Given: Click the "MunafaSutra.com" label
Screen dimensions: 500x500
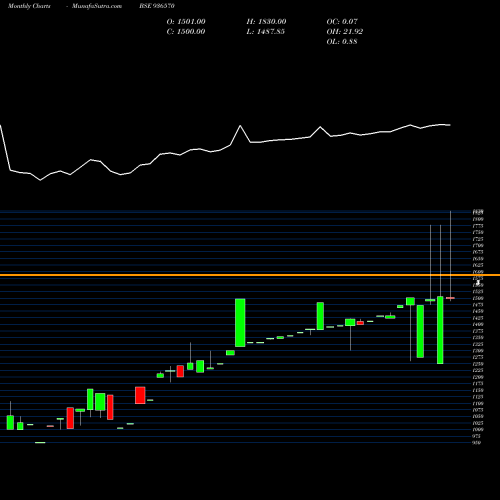Looking at the screenshot, I should tap(97, 6).
